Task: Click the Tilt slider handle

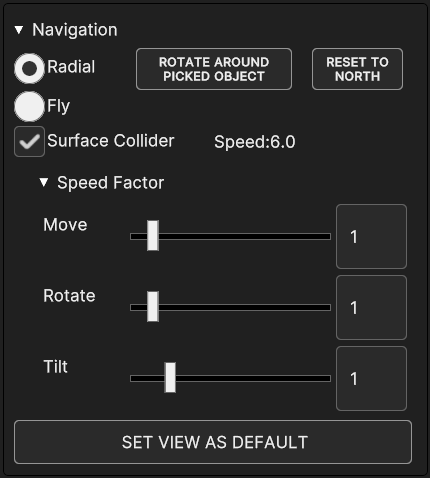Action: tap(170, 377)
